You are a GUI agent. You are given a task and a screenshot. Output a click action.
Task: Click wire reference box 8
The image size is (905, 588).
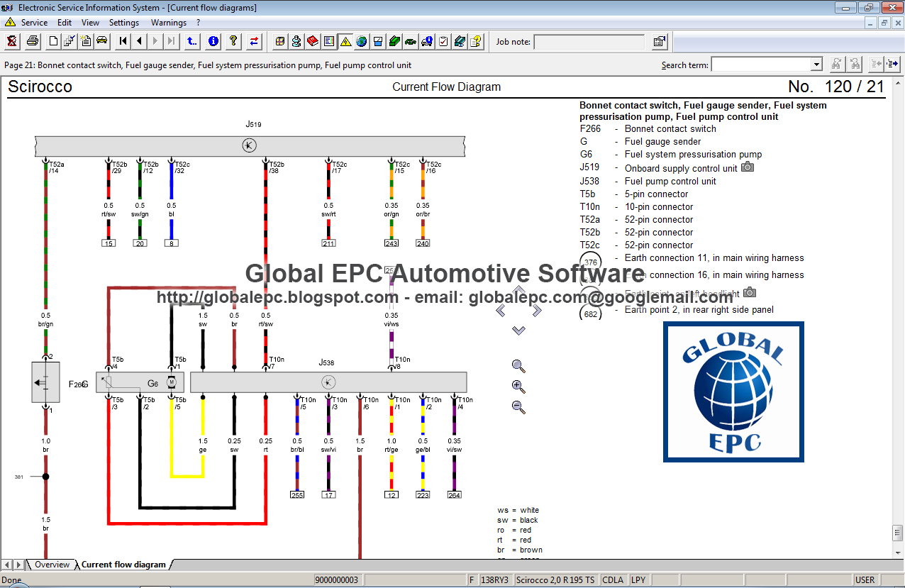click(x=171, y=243)
